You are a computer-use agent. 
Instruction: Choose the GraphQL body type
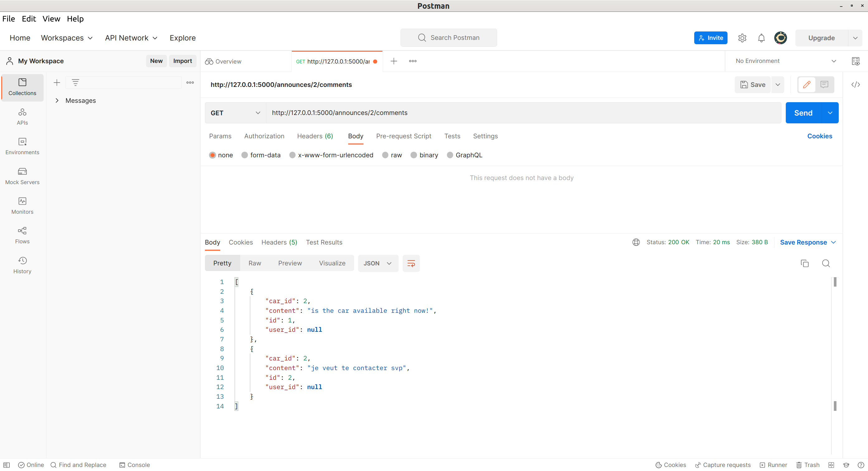point(450,155)
